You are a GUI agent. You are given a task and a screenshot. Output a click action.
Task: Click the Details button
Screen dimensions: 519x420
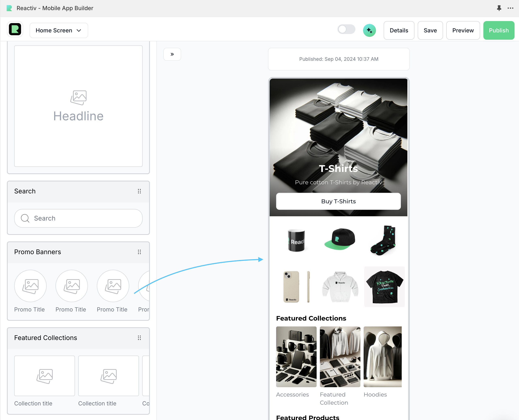coord(399,30)
